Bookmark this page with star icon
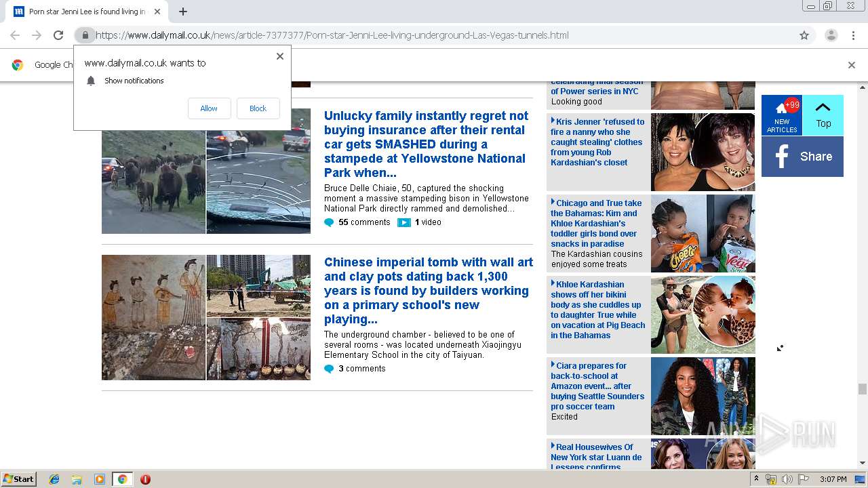 tap(804, 35)
